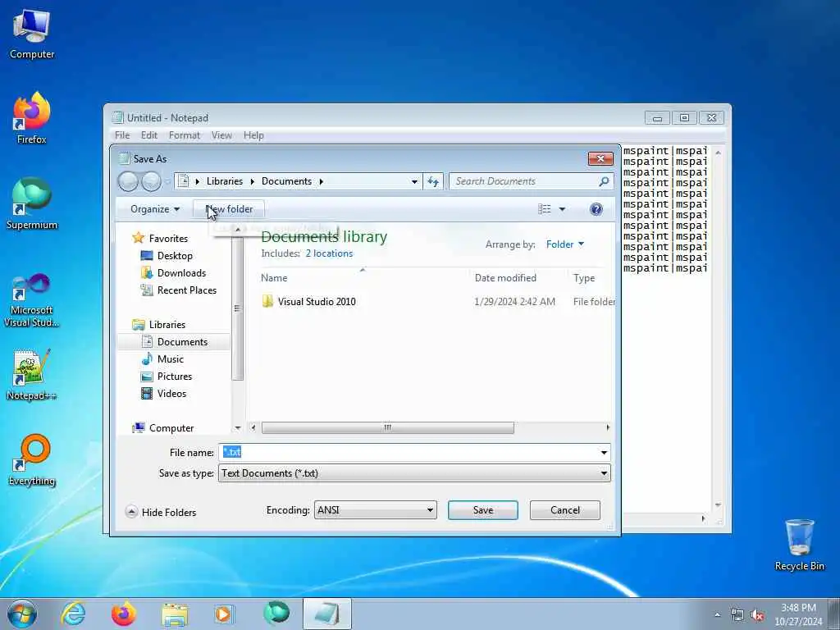Open the Windows Start menu orb
This screenshot has width=840, height=630.
point(22,614)
